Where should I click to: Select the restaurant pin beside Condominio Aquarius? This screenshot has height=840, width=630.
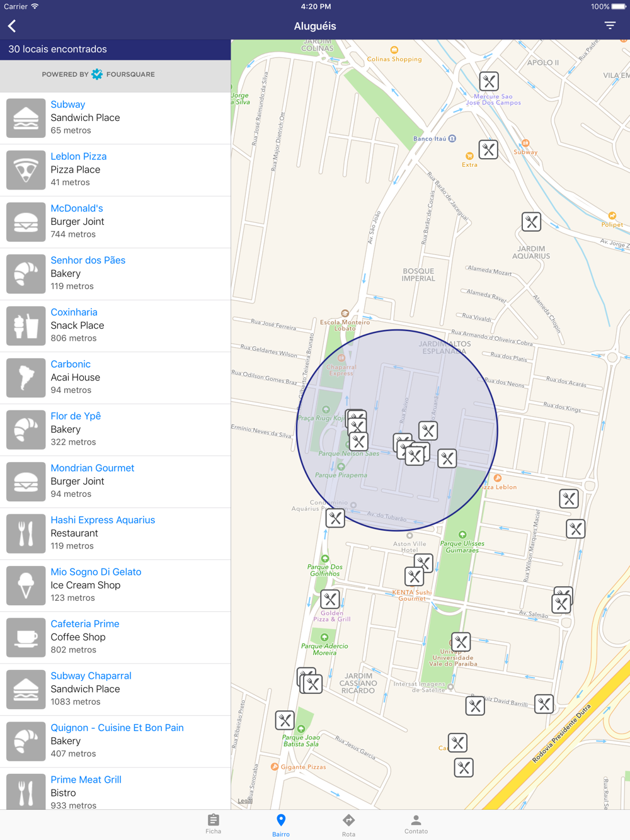[x=335, y=518]
